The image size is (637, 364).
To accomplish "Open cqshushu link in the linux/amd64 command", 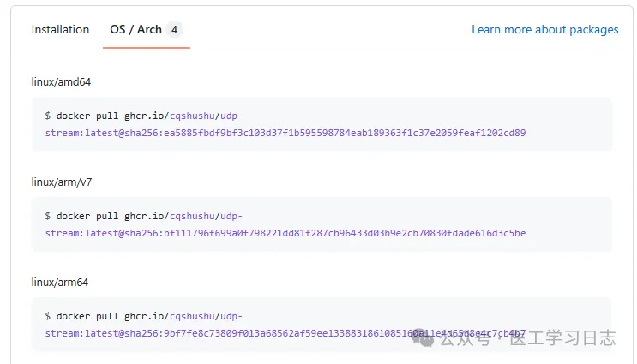I will coord(192,116).
